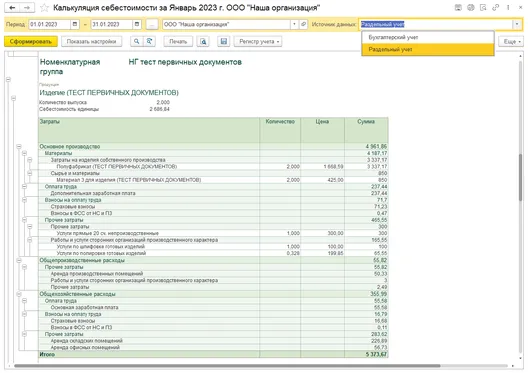
Task: Select Дополнительная заработная плата row
Action: 213,193
